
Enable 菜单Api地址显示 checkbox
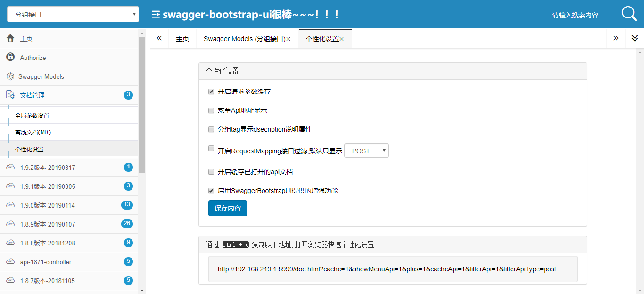coord(211,110)
